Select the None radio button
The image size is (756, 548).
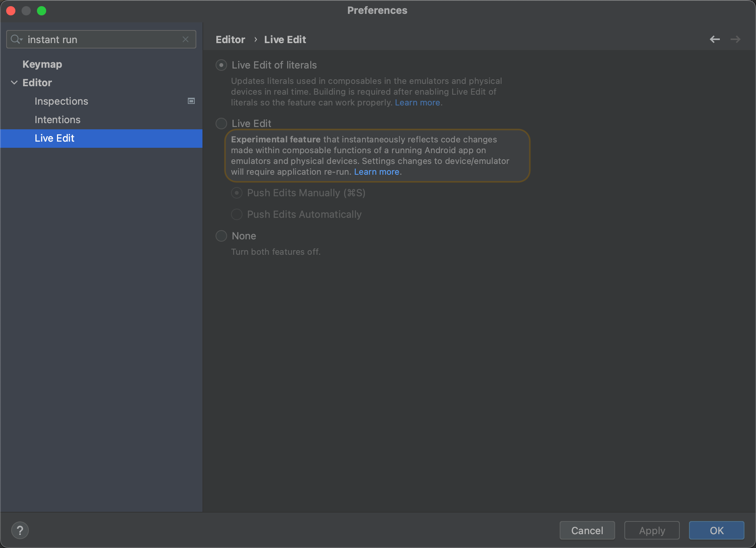pyautogui.click(x=221, y=236)
